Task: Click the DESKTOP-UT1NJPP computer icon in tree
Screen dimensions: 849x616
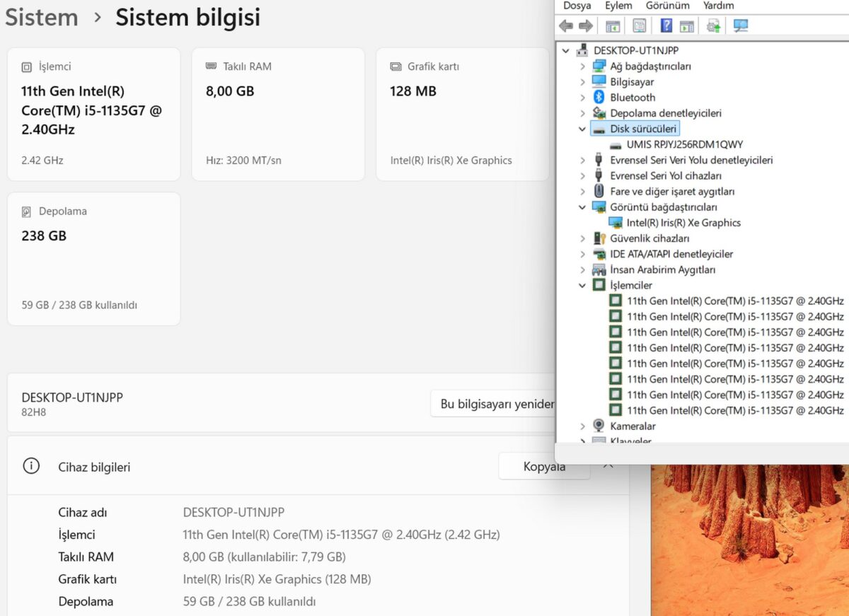Action: (583, 50)
